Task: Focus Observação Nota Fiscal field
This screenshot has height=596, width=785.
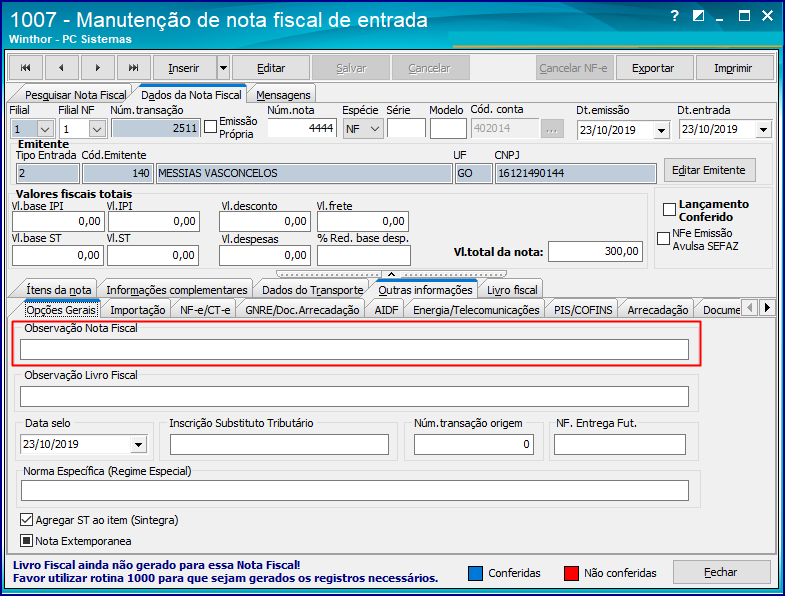Action: click(x=354, y=350)
